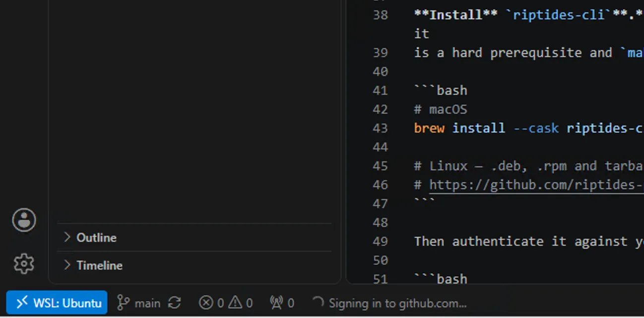
Task: Place cursor on brew install line
Action: click(529, 128)
